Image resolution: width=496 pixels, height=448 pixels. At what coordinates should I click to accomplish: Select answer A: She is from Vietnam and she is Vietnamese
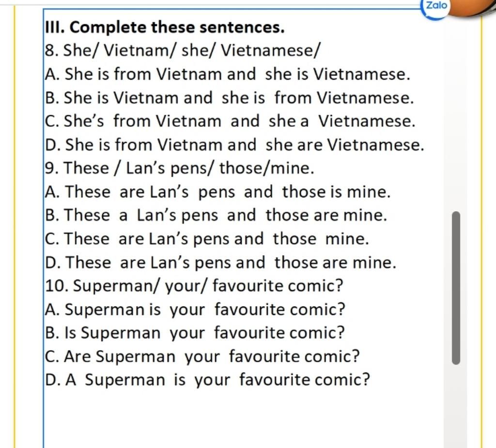pyautogui.click(x=227, y=74)
